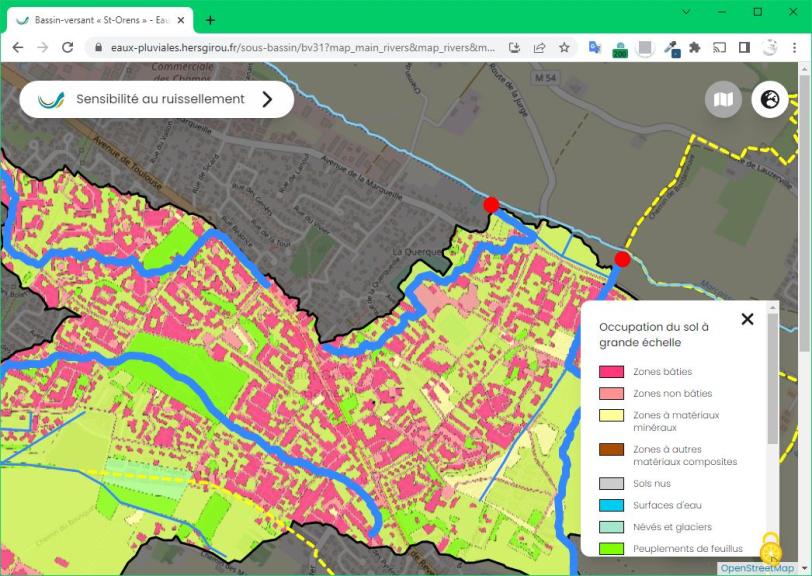Screen dimensions: 812x576
Task: Open the Chrome three-dot menu
Action: pos(795,47)
